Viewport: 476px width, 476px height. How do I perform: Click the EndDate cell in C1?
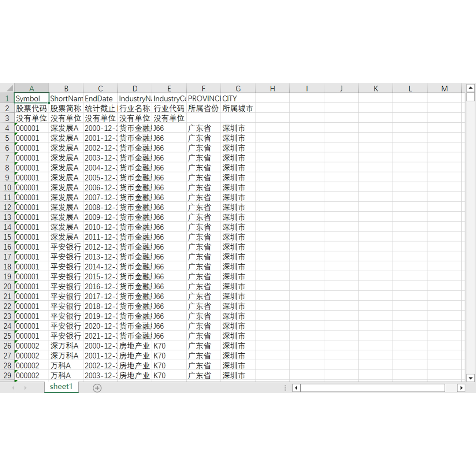(100, 98)
